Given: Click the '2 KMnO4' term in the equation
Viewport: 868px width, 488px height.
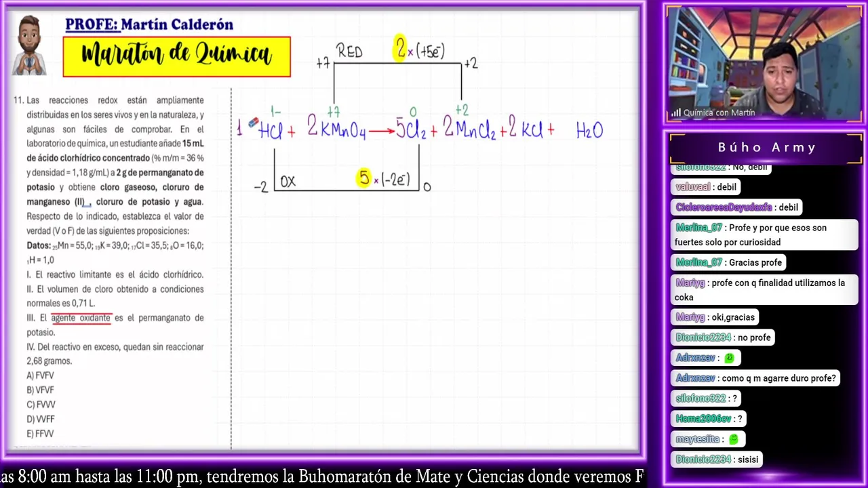Looking at the screenshot, I should tap(336, 127).
